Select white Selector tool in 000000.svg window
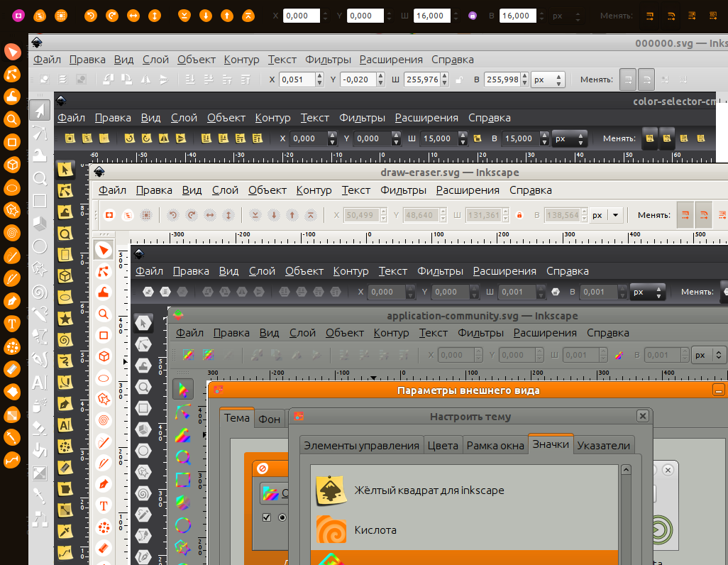 pyautogui.click(x=40, y=111)
